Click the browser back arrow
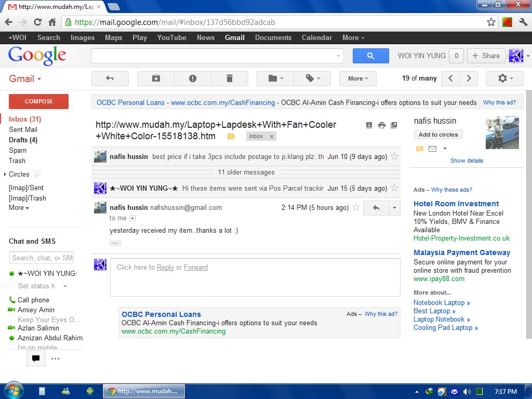Viewport: 532px width, 399px height. pyautogui.click(x=8, y=22)
